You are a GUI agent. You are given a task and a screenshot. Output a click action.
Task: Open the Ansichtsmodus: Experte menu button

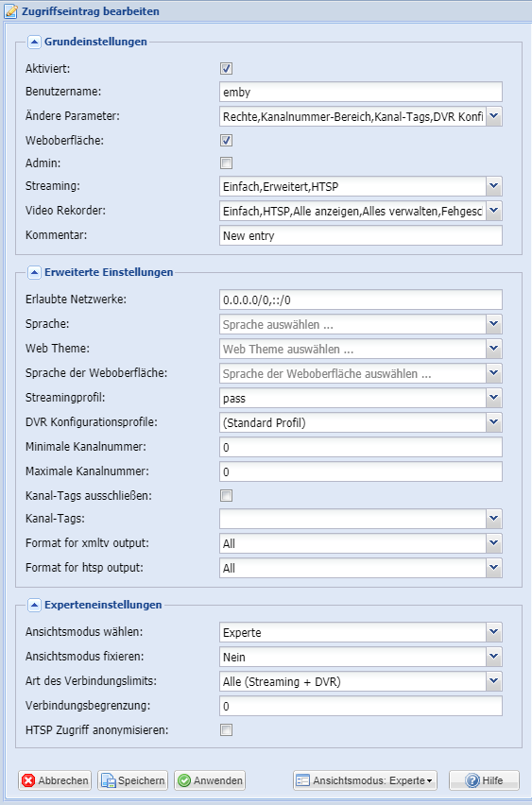click(365, 780)
